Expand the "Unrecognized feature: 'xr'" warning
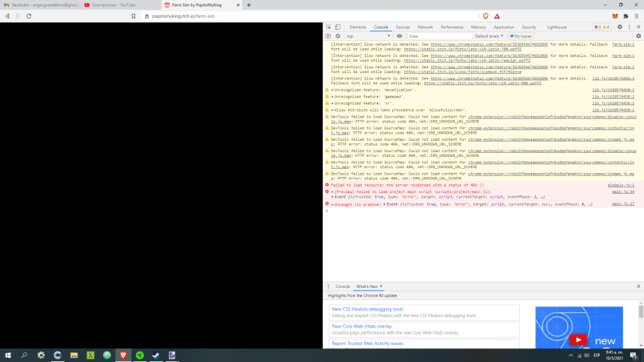 332,104
